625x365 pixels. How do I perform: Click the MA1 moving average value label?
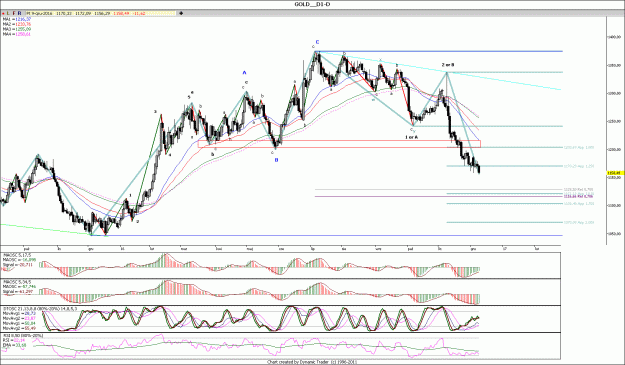click(x=17, y=19)
